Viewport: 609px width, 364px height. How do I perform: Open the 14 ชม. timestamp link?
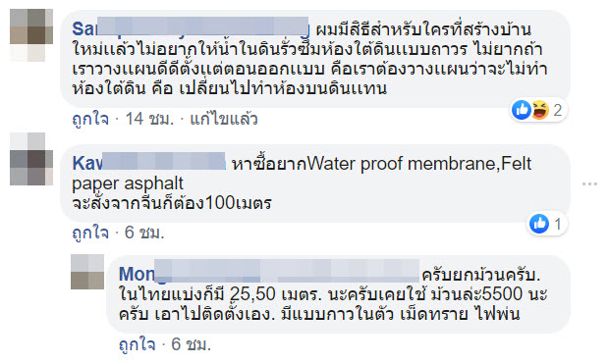[149, 119]
